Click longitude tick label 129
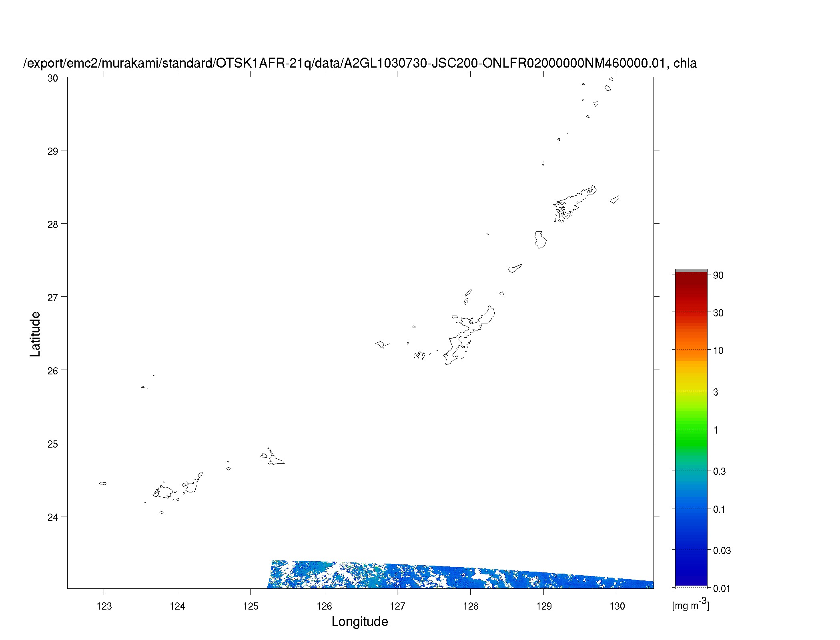Image resolution: width=840 pixels, height=640 pixels. [544, 606]
